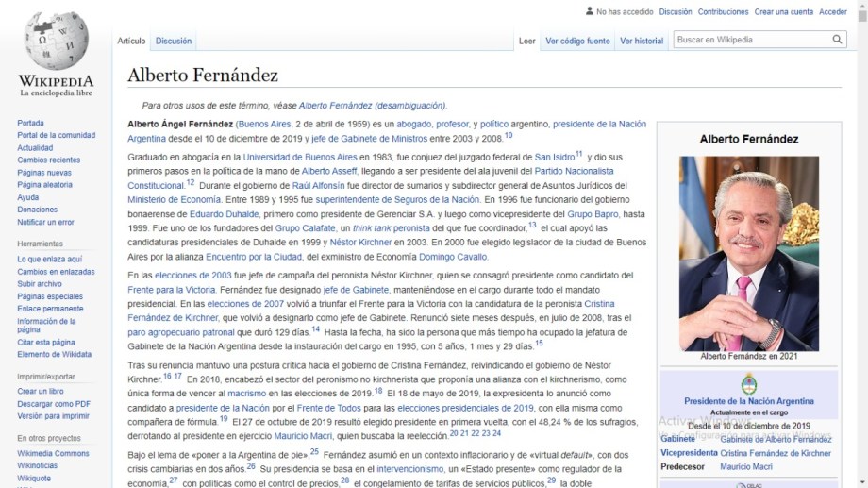Follow the Buenos Aires birthplace link
Viewport: 868px width, 488px height.
tap(264, 124)
